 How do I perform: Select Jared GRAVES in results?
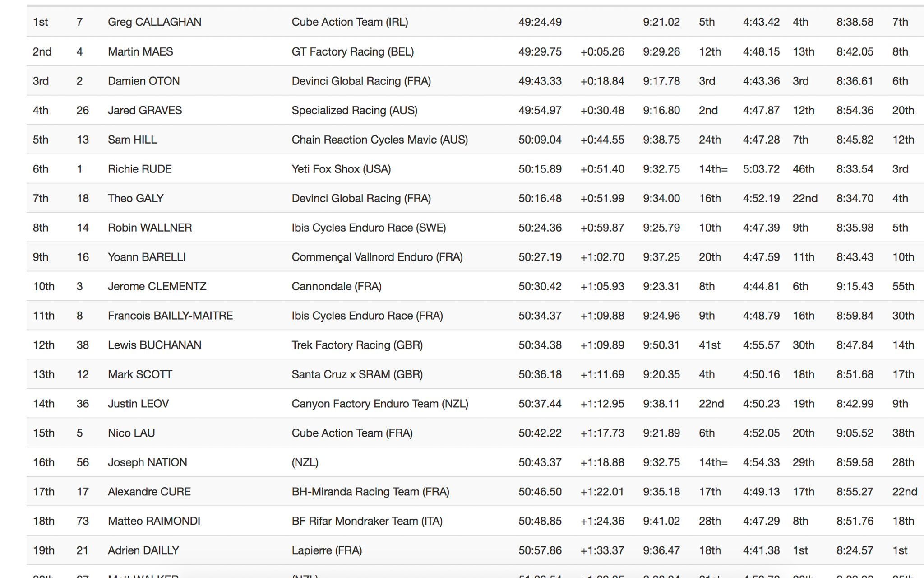[145, 110]
